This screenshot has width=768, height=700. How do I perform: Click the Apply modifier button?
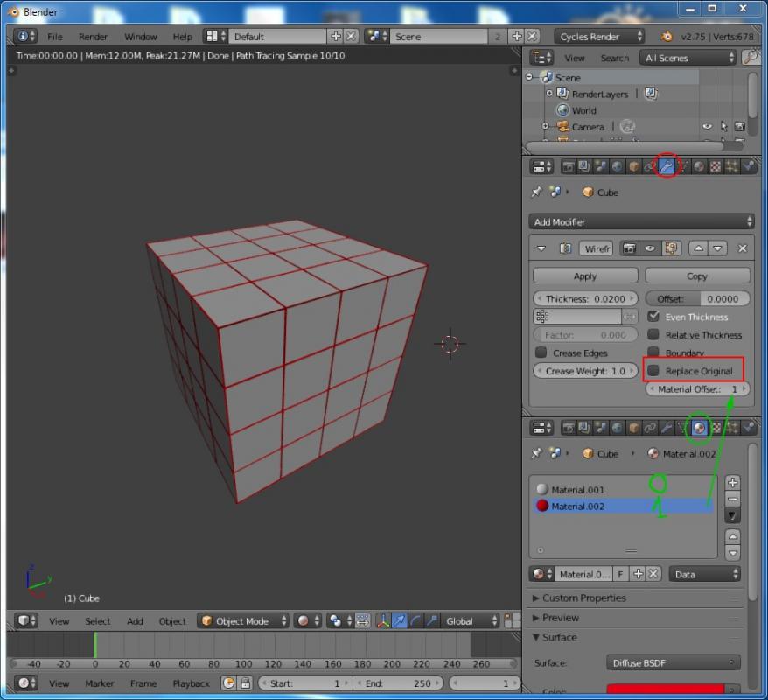click(584, 276)
